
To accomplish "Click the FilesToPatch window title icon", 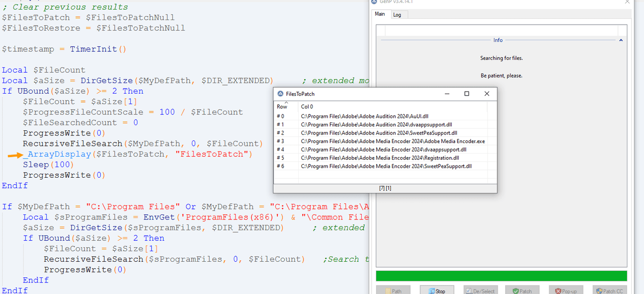I will [x=280, y=94].
